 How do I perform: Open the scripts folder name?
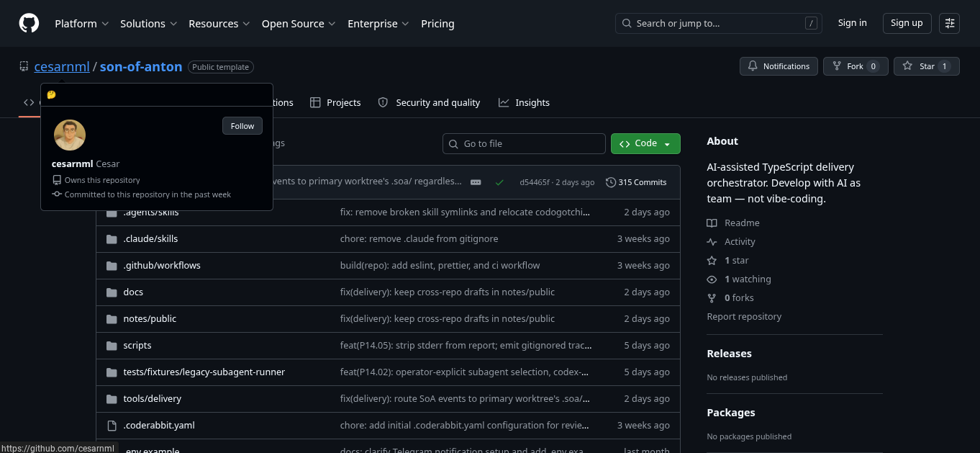pos(137,345)
